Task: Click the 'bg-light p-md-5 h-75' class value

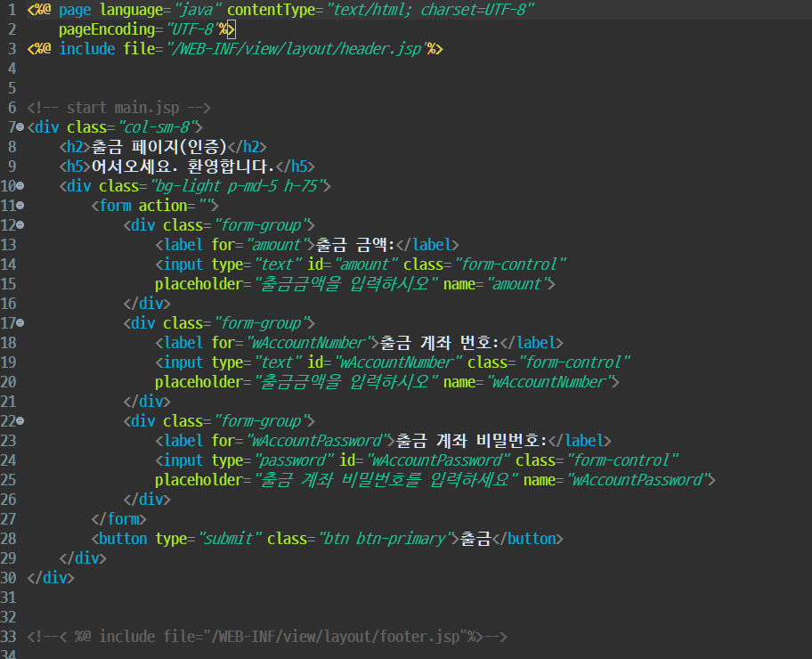Action: (237, 185)
